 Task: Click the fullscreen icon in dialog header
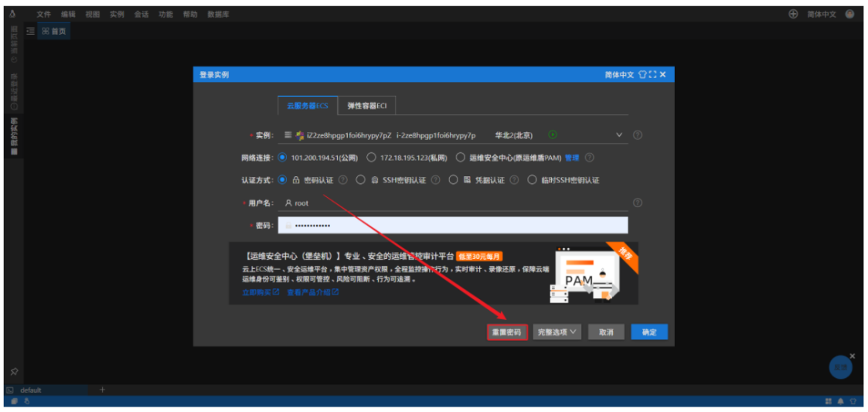pos(652,75)
